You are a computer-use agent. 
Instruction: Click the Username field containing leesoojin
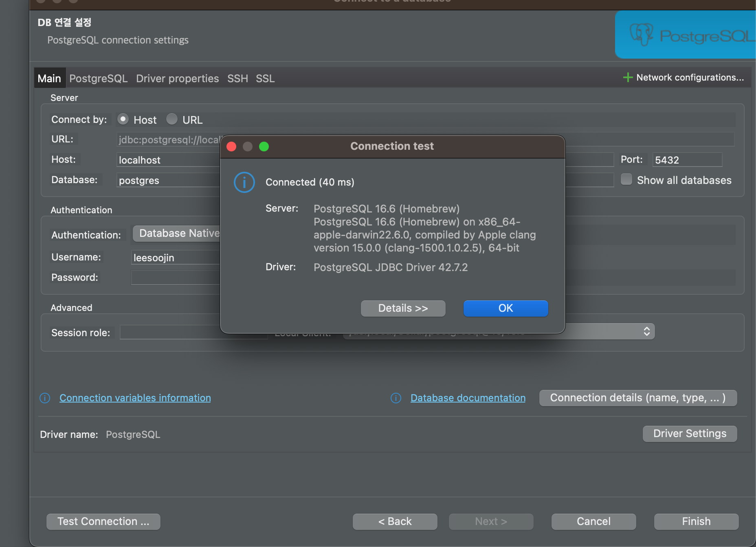pos(176,258)
